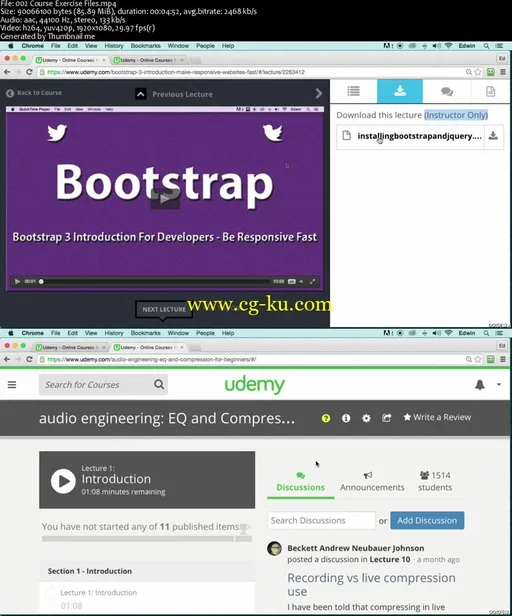
Task: Switch to second Udemy tab in top window
Action: [147, 60]
